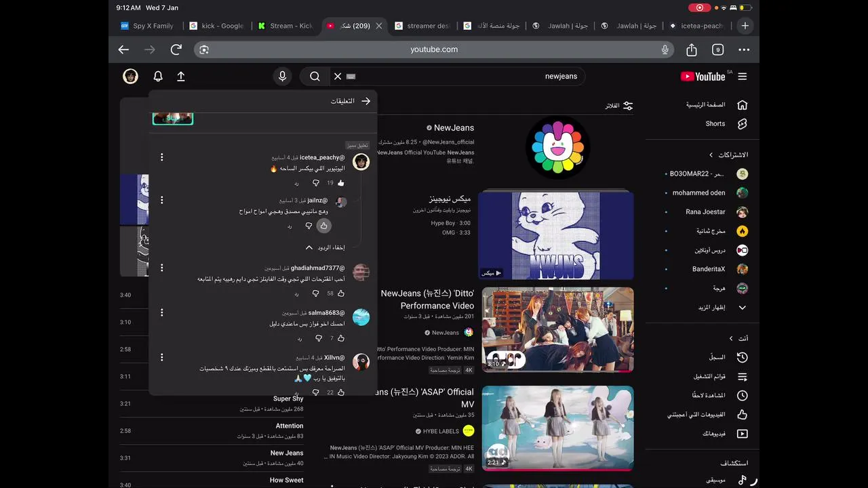The image size is (868, 488).
Task: Open YouTube hamburger guide menu
Action: (x=743, y=77)
